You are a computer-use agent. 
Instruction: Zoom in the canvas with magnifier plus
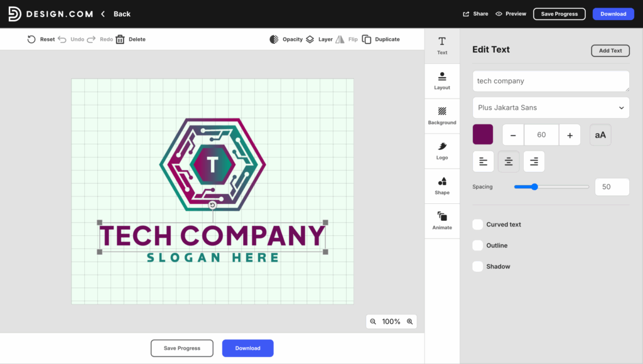(x=409, y=322)
